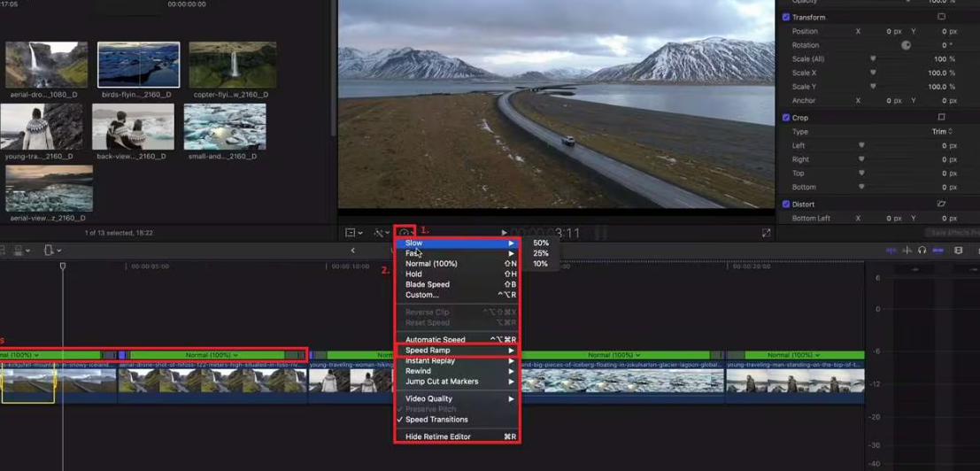Image resolution: width=980 pixels, height=471 pixels.
Task: Toggle snapping icon in timeline toolbar
Action: [x=938, y=250]
